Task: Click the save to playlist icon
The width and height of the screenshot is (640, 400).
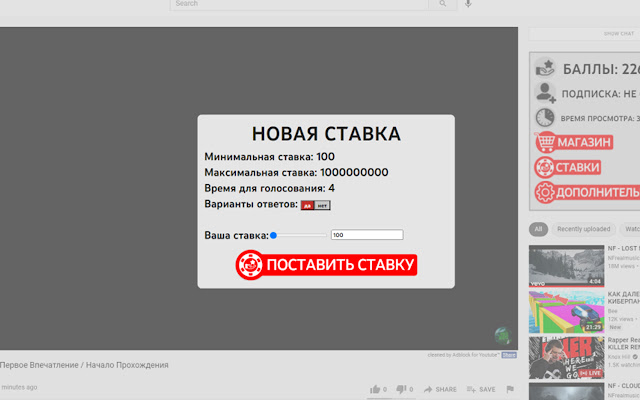Action: [x=471, y=389]
